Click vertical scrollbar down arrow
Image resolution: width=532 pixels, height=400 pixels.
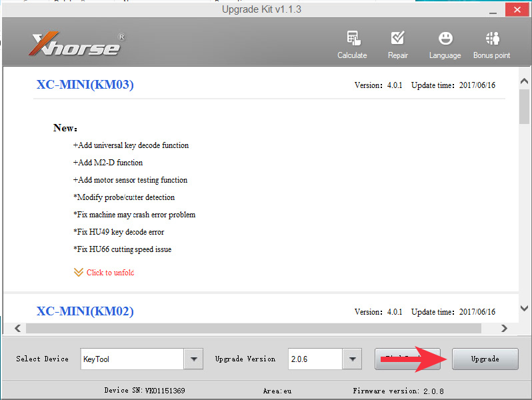pos(524,308)
